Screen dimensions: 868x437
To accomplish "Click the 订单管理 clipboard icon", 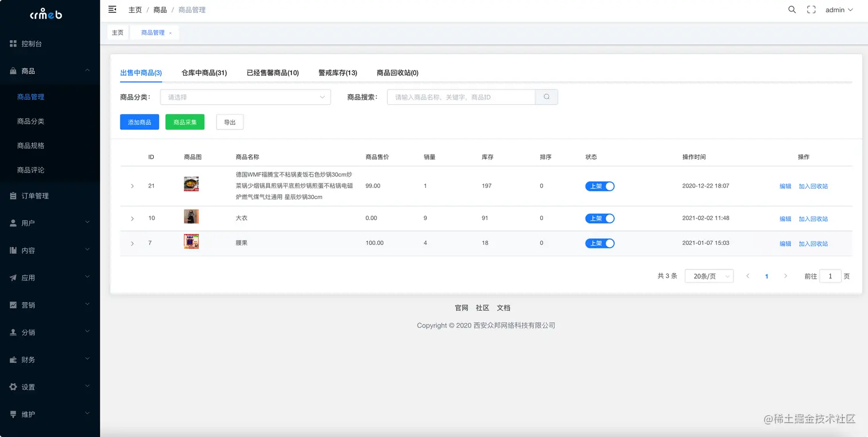I will pyautogui.click(x=13, y=196).
